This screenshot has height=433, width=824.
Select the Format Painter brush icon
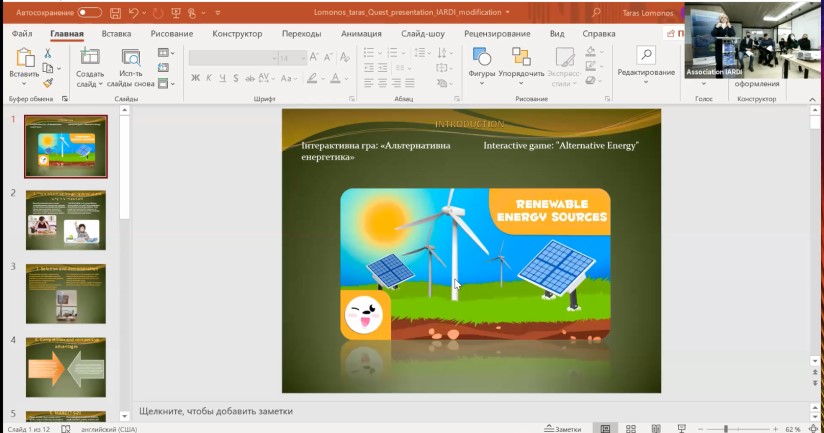[48, 83]
